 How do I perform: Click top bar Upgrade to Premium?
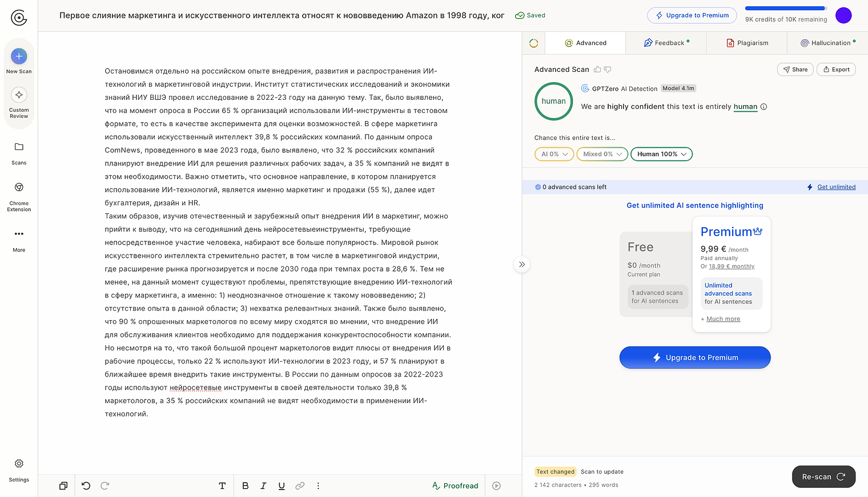click(692, 15)
